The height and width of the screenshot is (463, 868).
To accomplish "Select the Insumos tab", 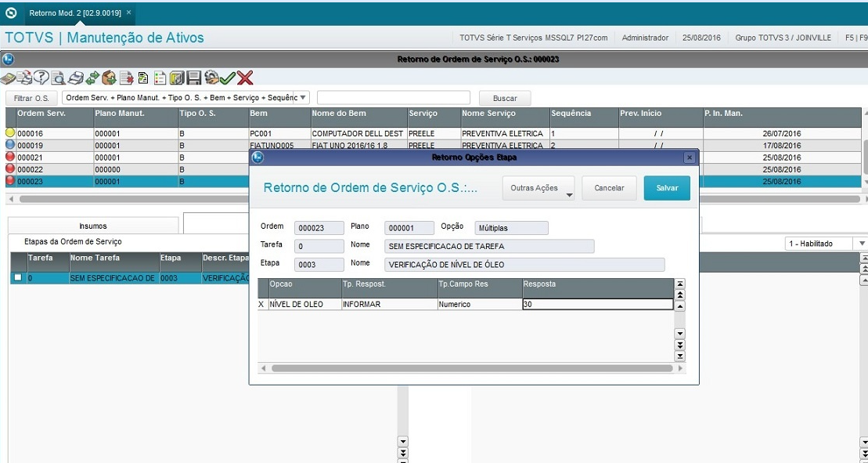I will point(93,226).
